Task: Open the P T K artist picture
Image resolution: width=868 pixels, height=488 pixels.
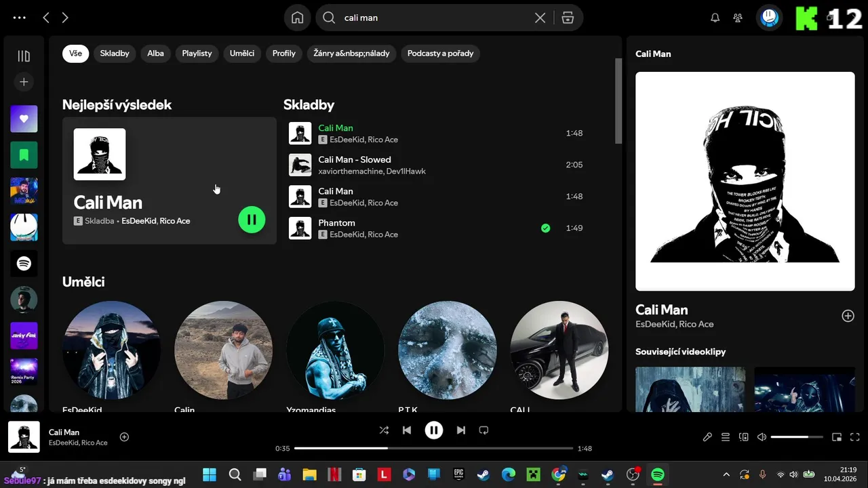Action: point(447,350)
